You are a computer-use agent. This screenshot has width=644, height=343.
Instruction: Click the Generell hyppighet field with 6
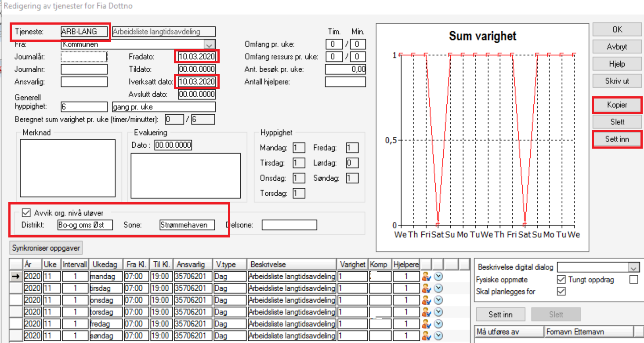[84, 107]
